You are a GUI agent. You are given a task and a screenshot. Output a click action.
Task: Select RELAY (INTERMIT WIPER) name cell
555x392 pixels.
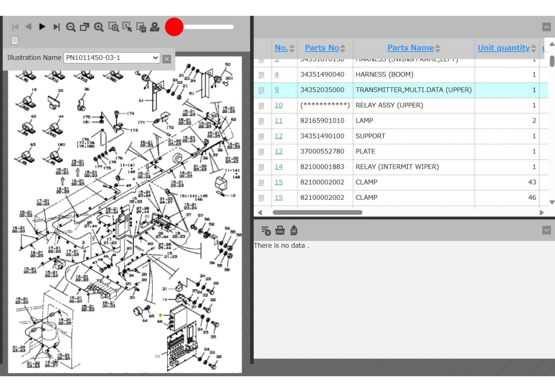click(x=414, y=167)
